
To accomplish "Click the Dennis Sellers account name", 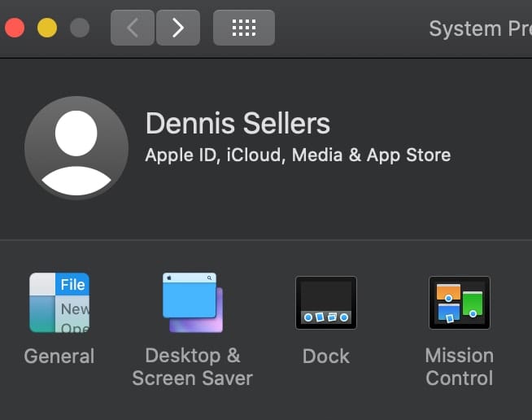I will (238, 124).
